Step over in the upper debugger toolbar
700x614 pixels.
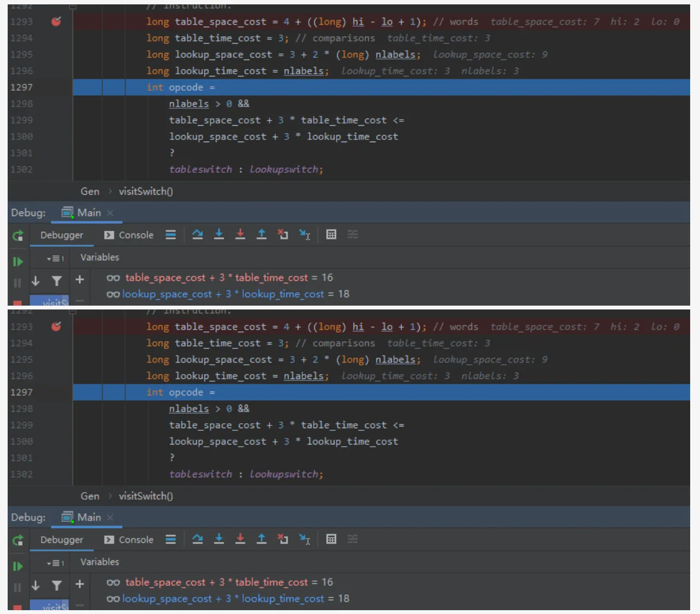(x=198, y=235)
